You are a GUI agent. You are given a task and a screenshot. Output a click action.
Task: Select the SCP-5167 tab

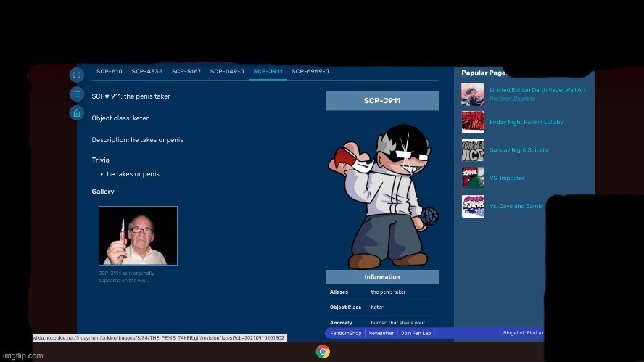[x=186, y=72]
